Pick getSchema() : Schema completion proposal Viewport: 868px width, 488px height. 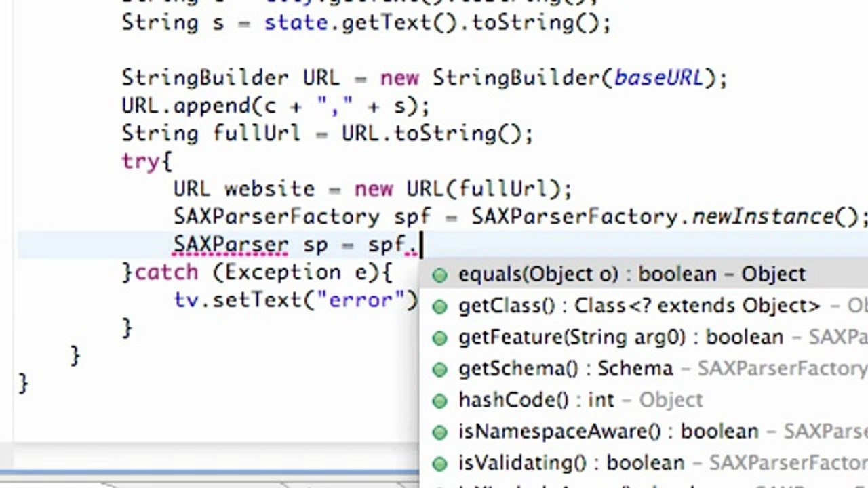tap(644, 369)
